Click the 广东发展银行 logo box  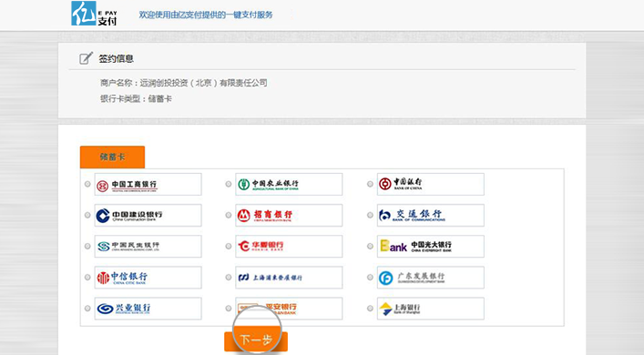tap(431, 278)
